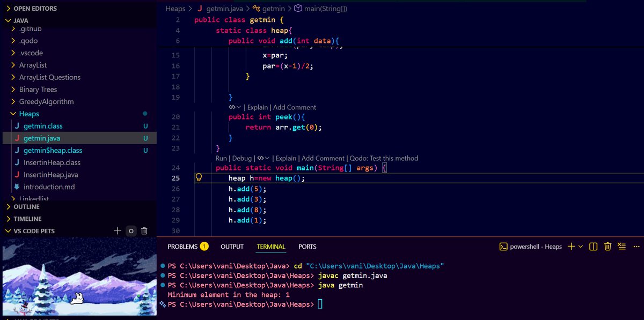Expand the Binary Trees folder
The width and height of the screenshot is (644, 320).
pyautogui.click(x=14, y=90)
